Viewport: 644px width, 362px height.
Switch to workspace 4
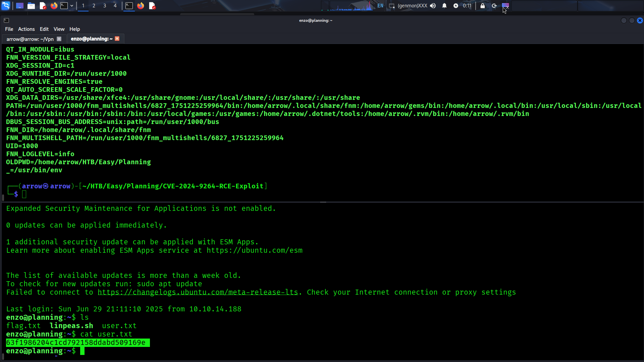pos(115,6)
